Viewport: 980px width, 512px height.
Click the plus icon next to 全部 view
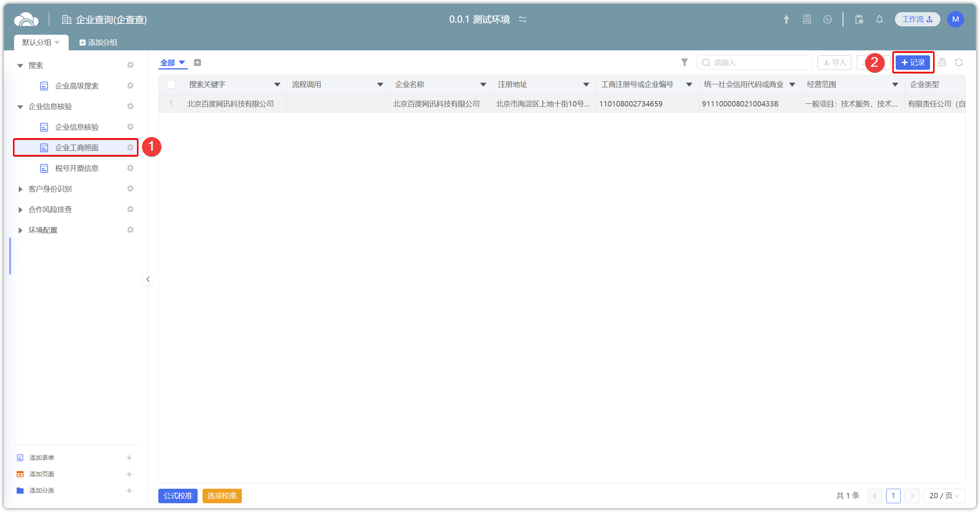[x=197, y=63]
